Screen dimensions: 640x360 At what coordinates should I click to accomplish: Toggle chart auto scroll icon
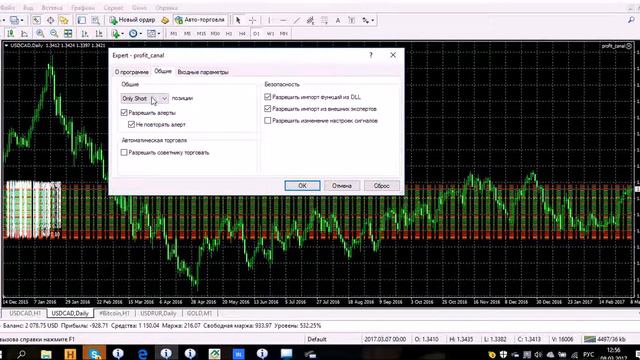84,33
